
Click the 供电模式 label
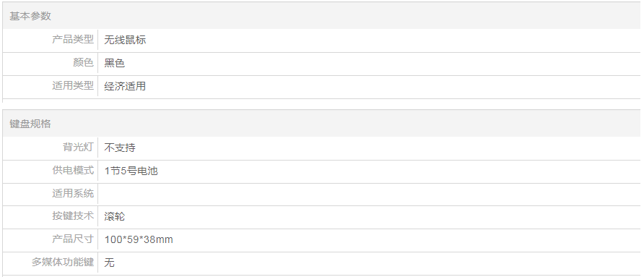click(73, 171)
